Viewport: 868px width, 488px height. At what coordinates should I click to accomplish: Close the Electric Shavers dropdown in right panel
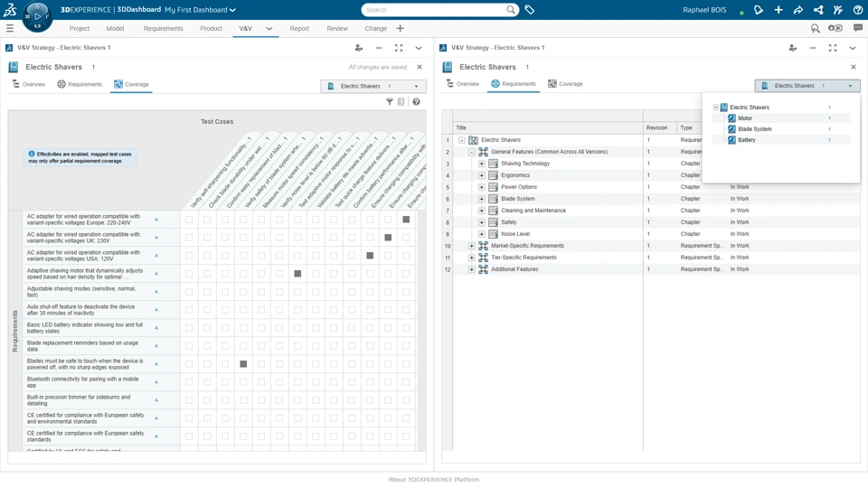[807, 86]
